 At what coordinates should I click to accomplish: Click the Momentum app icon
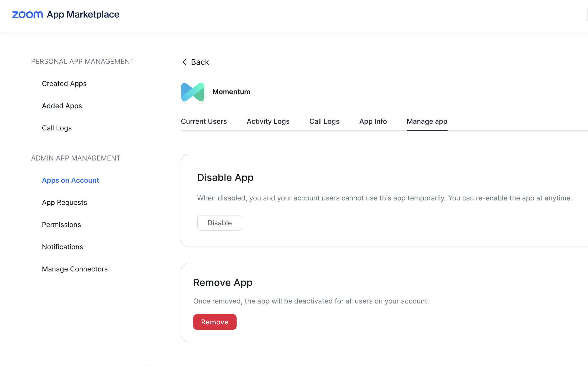pyautogui.click(x=192, y=92)
